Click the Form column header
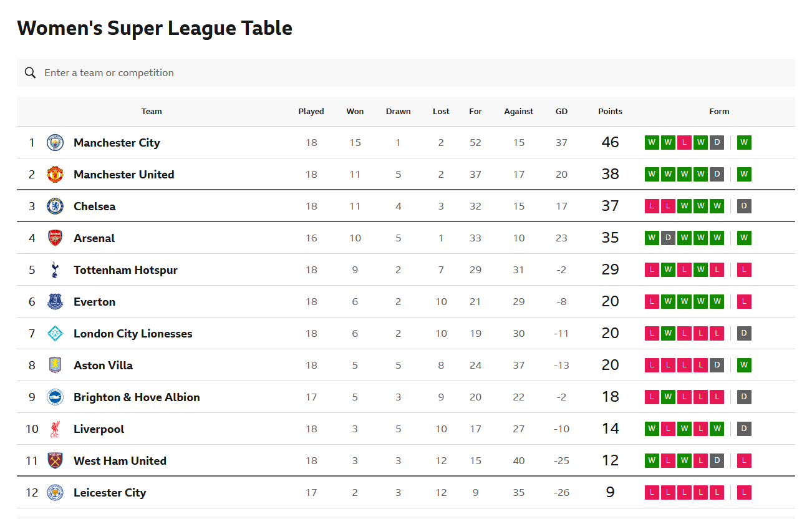This screenshot has height=519, width=812. tap(719, 112)
